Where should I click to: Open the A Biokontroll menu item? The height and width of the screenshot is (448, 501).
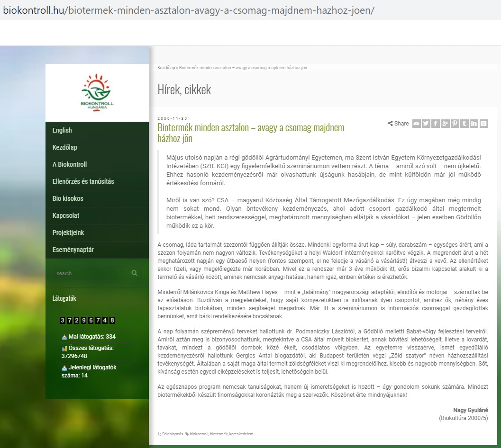[x=70, y=164]
